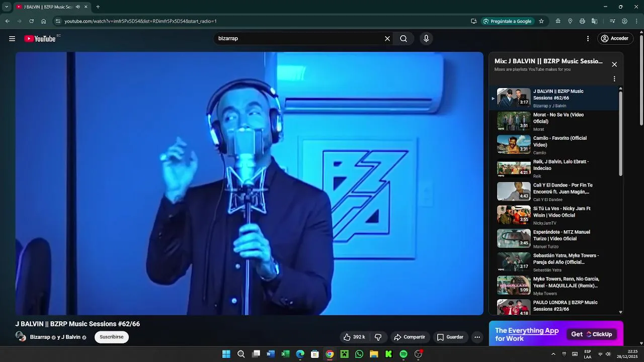Open the Bizarrap channel link
Image resolution: width=644 pixels, height=362 pixels.
(x=40, y=337)
